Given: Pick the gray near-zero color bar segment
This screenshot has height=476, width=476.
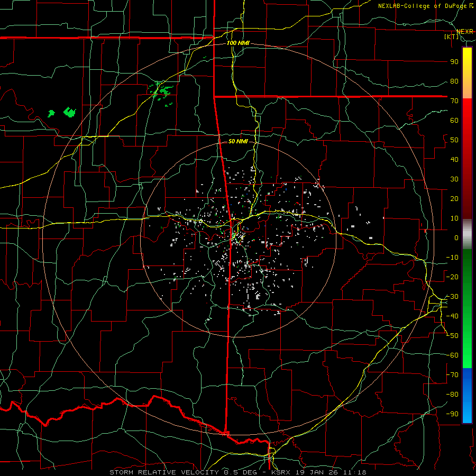Looking at the screenshot, I should coord(467,234).
